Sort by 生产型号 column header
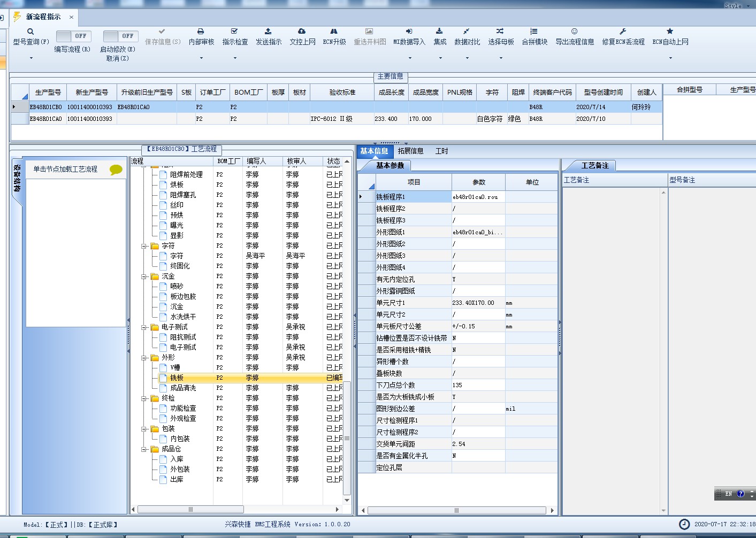 (48, 92)
